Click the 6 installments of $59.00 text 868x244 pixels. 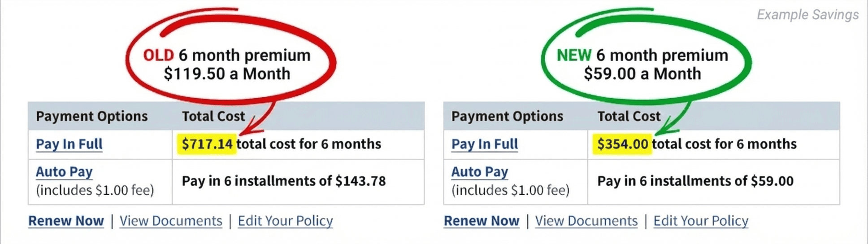pyautogui.click(x=695, y=181)
